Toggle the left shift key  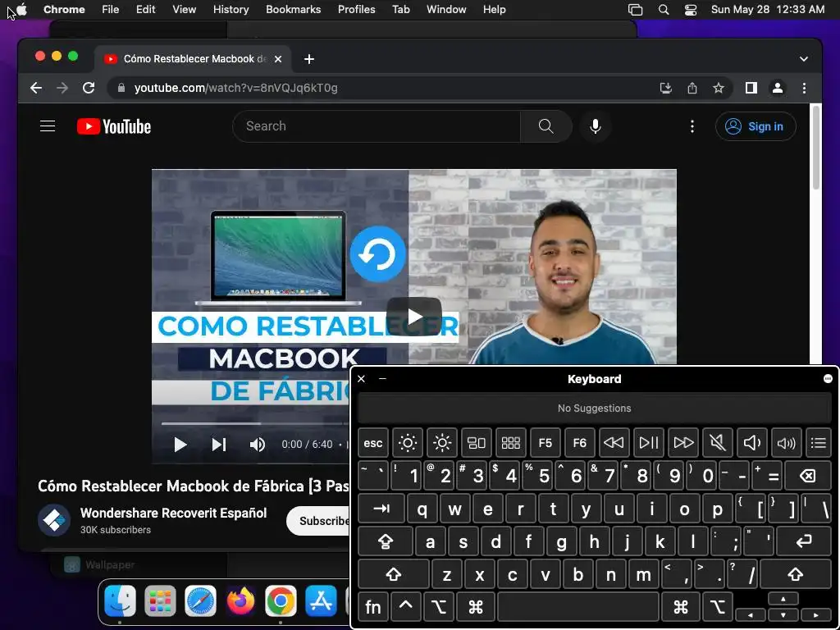pos(393,574)
